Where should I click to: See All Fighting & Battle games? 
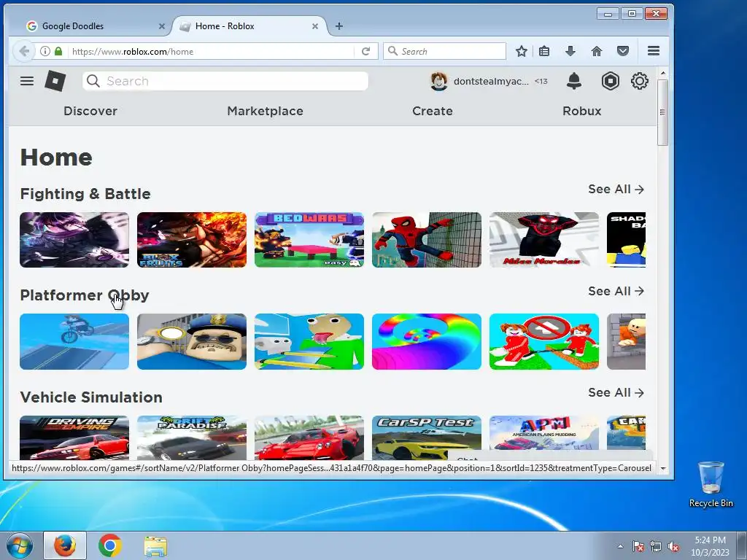[616, 189]
